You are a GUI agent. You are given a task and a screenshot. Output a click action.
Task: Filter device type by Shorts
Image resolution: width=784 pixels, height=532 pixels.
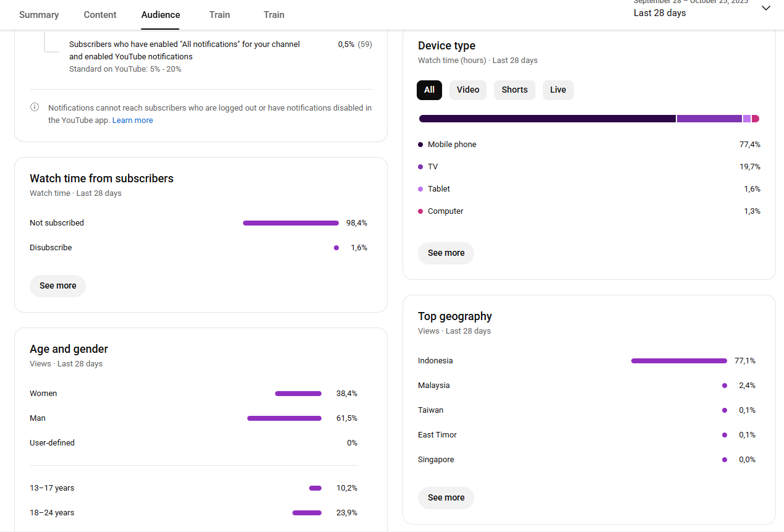click(514, 90)
